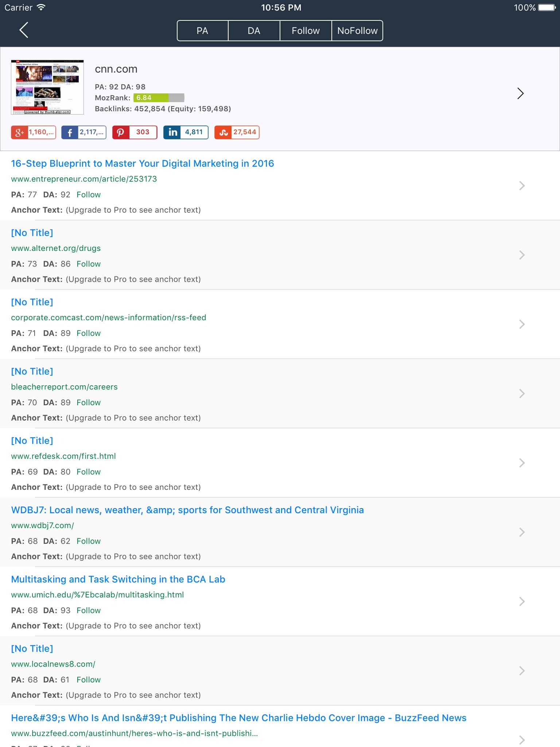Open the cnn.com site thumbnail
The image size is (560, 747).
(47, 87)
